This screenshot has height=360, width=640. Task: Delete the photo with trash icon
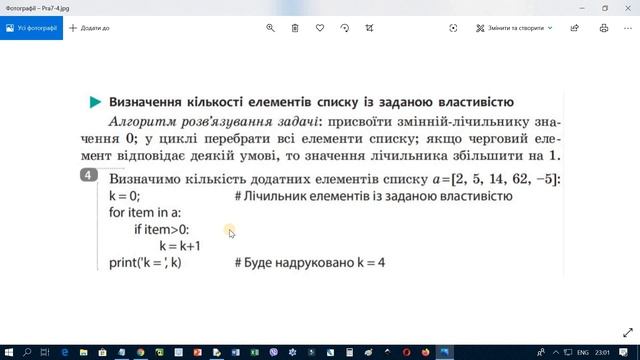(295, 28)
